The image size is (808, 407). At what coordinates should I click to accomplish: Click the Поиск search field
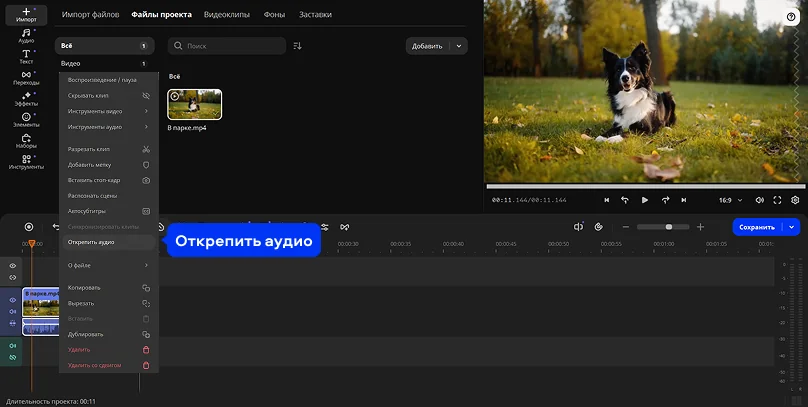point(227,46)
